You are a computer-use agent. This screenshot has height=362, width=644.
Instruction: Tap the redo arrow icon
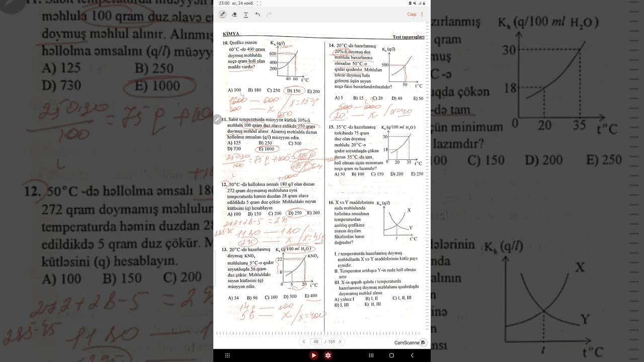click(269, 15)
